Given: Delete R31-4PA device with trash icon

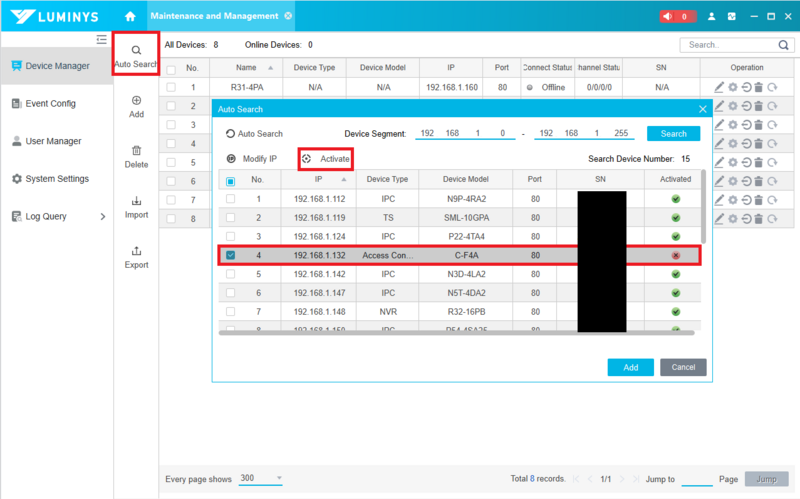Looking at the screenshot, I should click(759, 87).
